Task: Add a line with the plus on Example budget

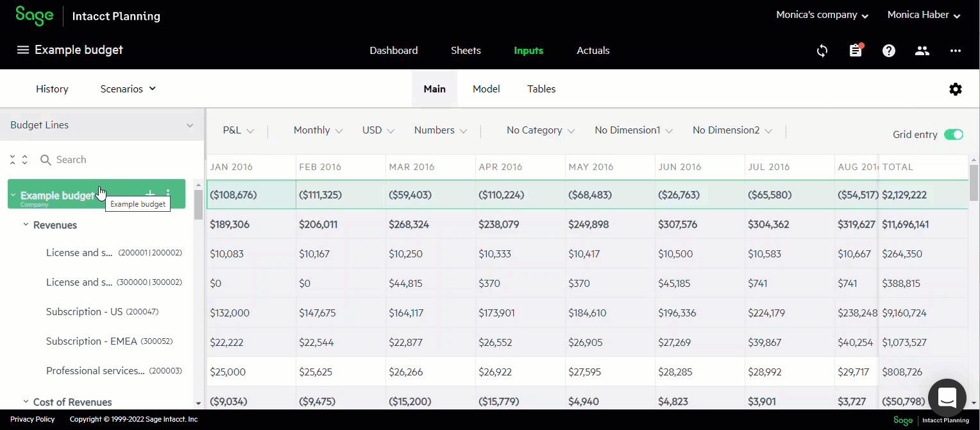Action: 150,194
